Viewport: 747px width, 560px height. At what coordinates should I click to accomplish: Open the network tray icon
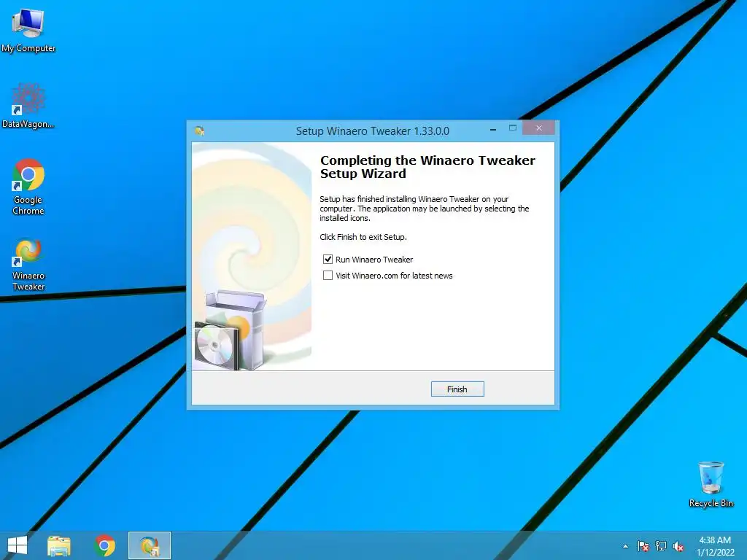click(x=661, y=546)
